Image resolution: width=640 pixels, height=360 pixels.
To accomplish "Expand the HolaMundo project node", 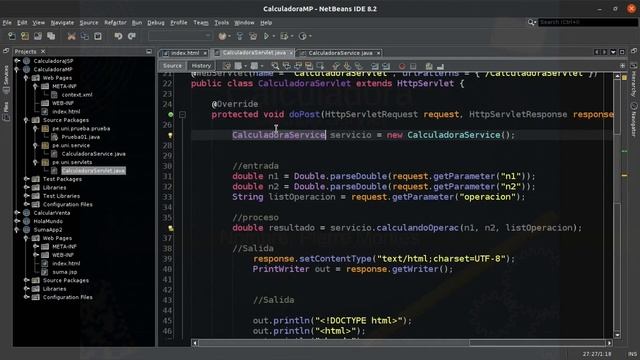I will point(17,221).
